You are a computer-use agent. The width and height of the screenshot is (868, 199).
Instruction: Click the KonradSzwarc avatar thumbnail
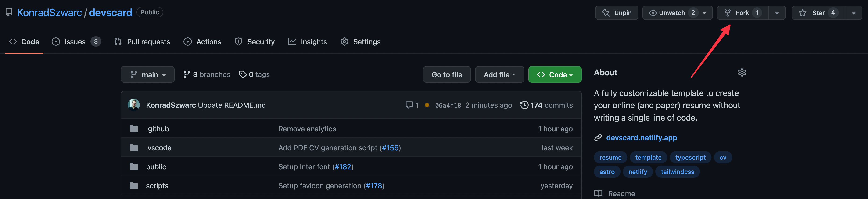point(134,105)
